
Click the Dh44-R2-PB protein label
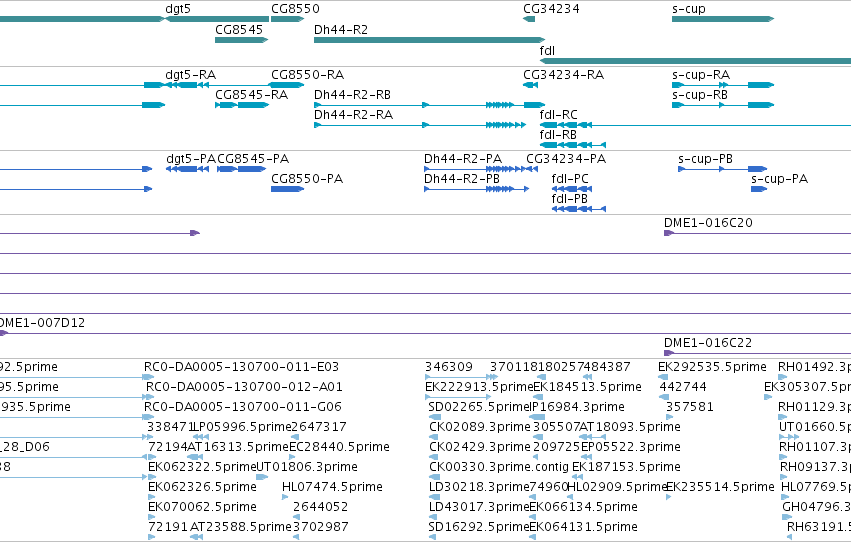[462, 179]
